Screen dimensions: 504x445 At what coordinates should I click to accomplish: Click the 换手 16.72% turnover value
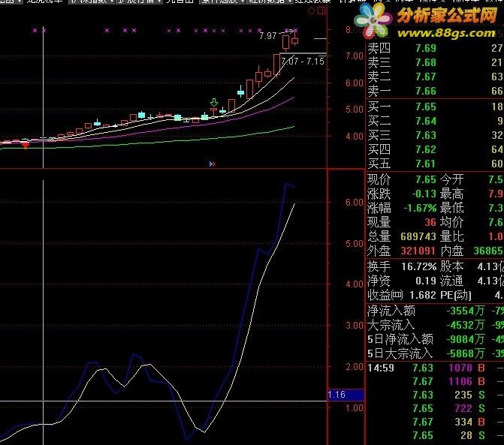click(419, 266)
